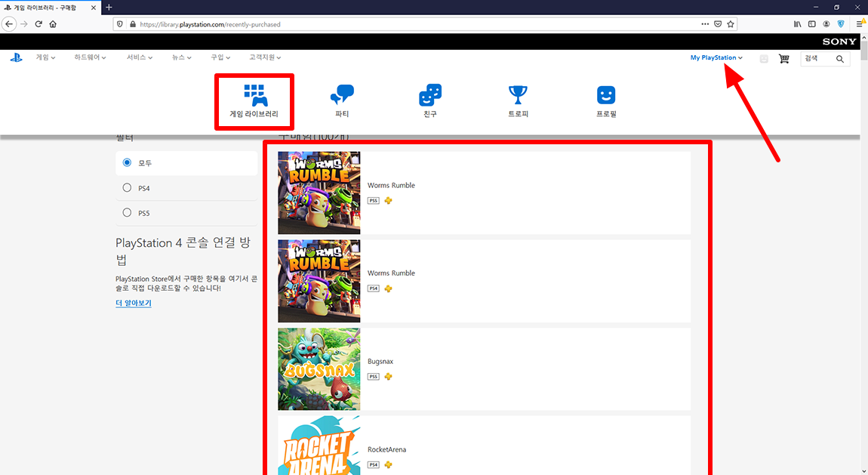Open Firefox hamburger menu

click(x=860, y=24)
